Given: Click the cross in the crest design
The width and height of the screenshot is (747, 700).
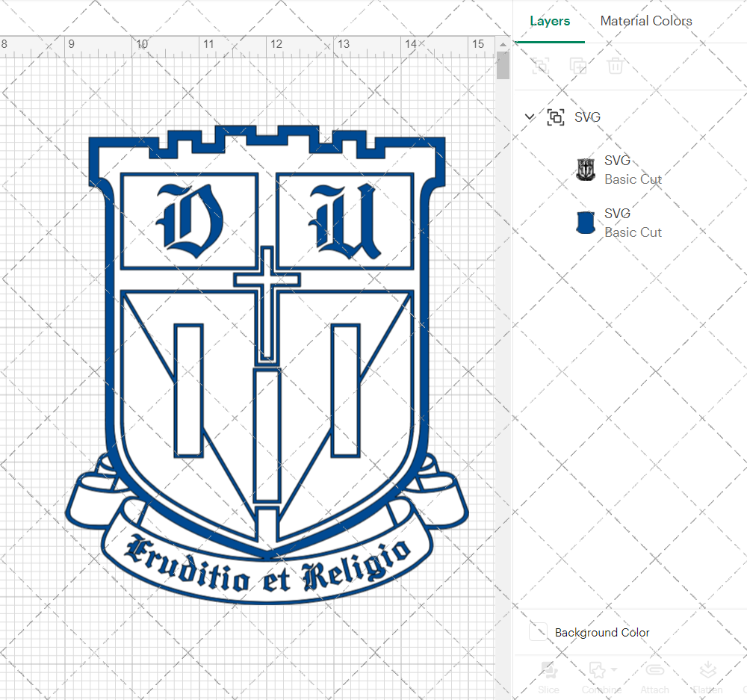Looking at the screenshot, I should 267,303.
